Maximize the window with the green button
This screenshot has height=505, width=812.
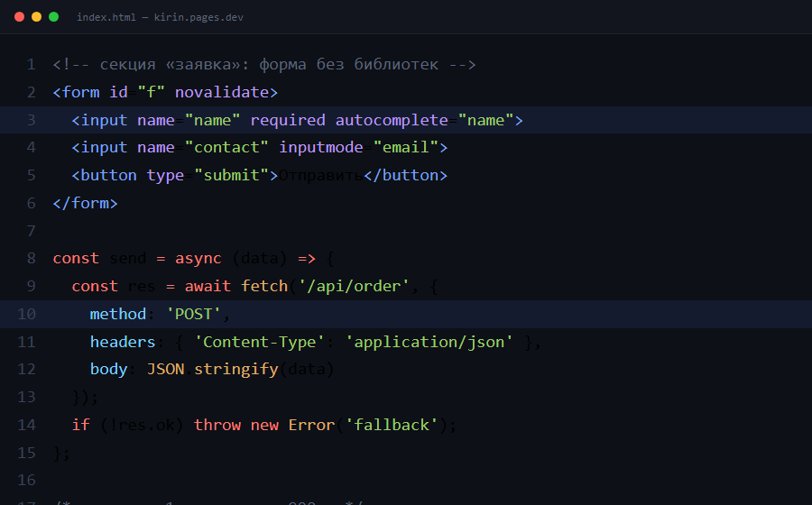53,16
